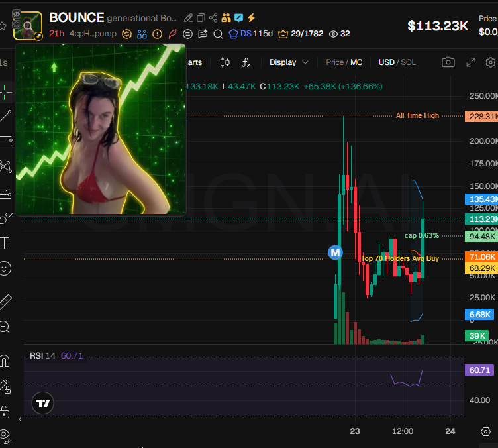Toggle hide token eye icon on avatar

[17, 14]
